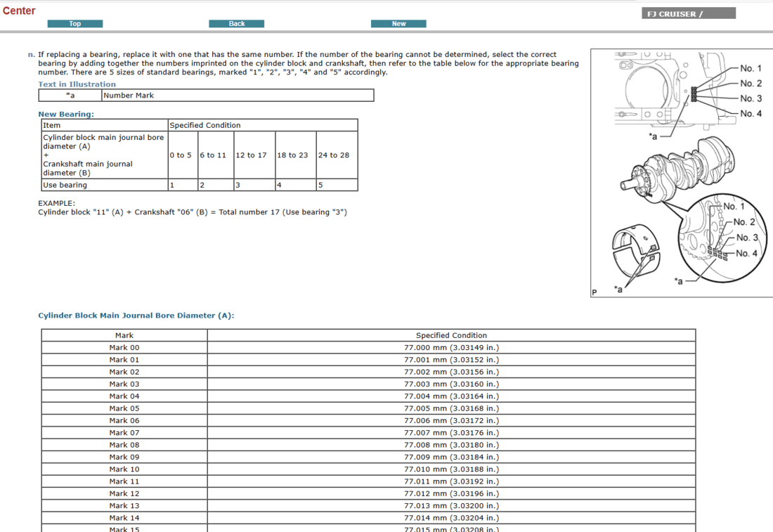Click the Use bearing row label

coord(65,186)
